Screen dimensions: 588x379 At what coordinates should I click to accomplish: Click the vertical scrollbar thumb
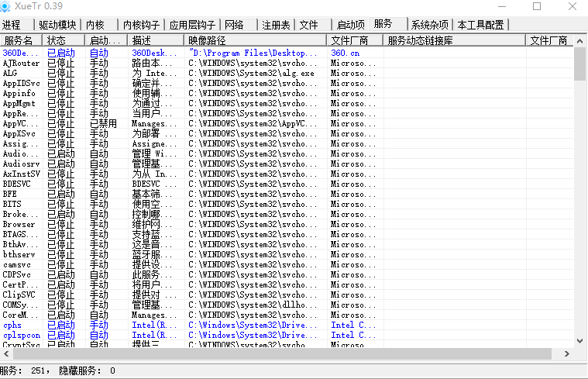[x=579, y=64]
